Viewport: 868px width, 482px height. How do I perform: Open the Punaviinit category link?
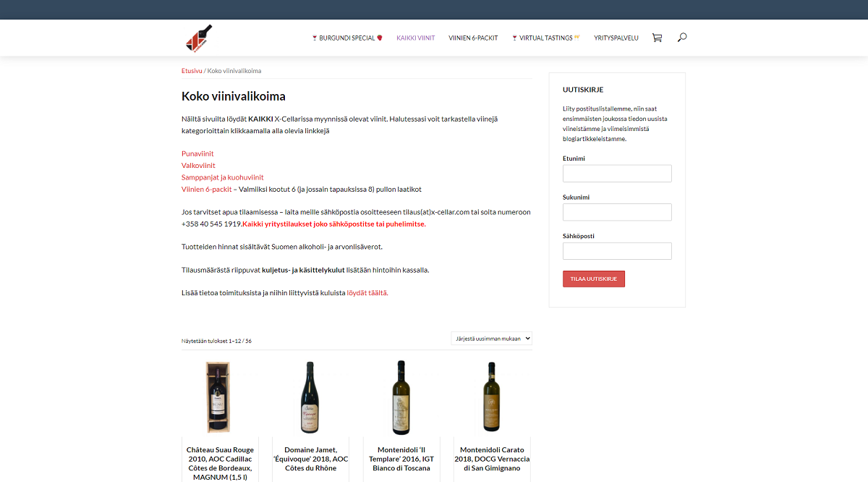tap(197, 153)
